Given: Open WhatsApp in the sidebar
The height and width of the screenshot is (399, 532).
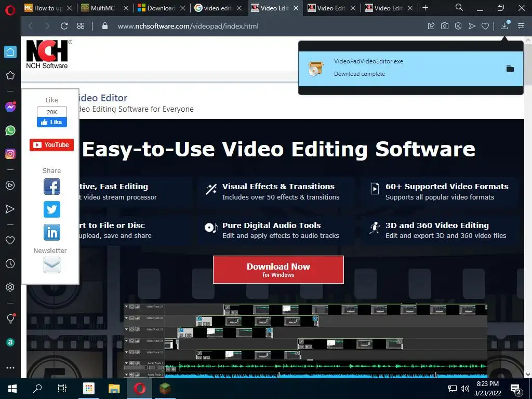Looking at the screenshot, I should (x=10, y=130).
